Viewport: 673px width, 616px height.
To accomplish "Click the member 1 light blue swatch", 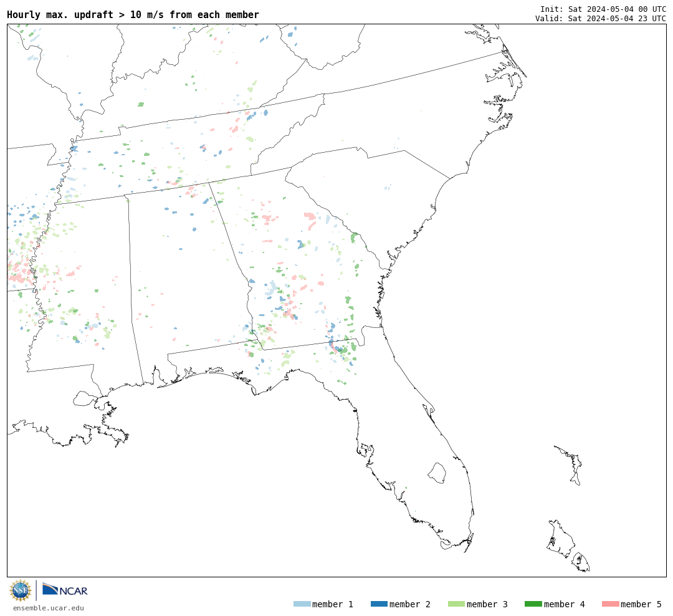I will click(x=302, y=604).
